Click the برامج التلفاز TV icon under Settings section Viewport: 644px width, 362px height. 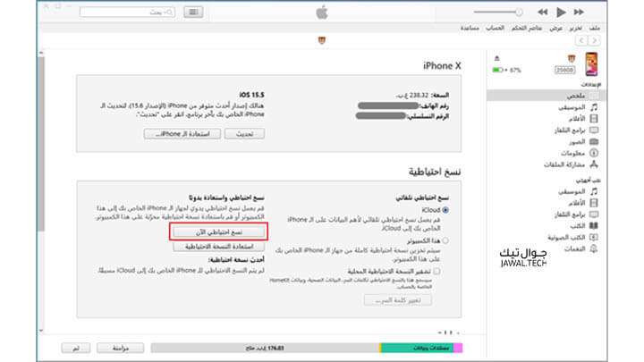594,130
